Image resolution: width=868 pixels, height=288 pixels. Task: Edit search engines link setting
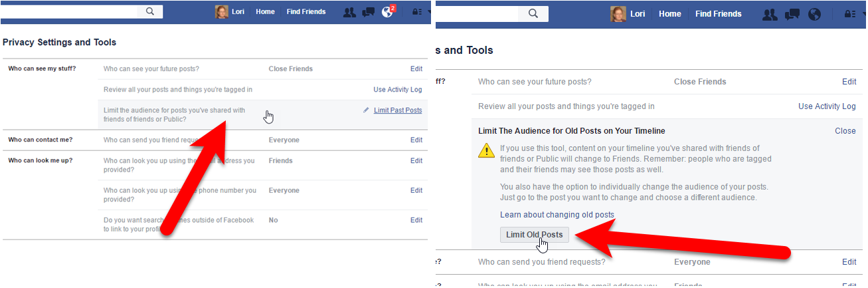coord(416,220)
